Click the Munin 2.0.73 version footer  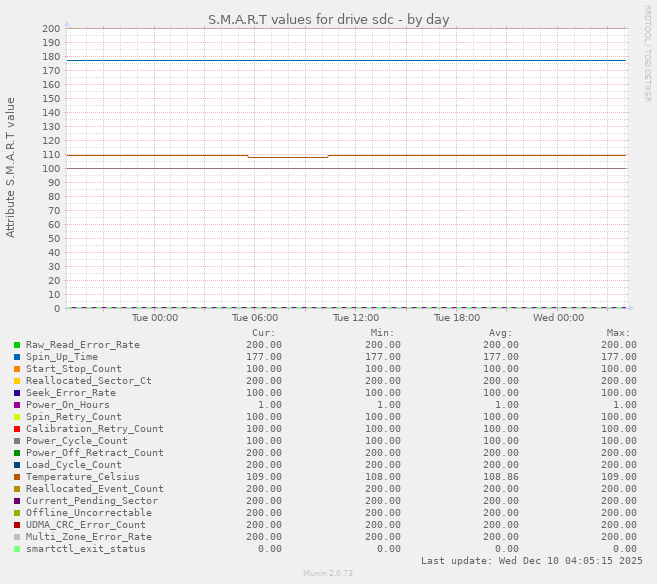(x=328, y=574)
